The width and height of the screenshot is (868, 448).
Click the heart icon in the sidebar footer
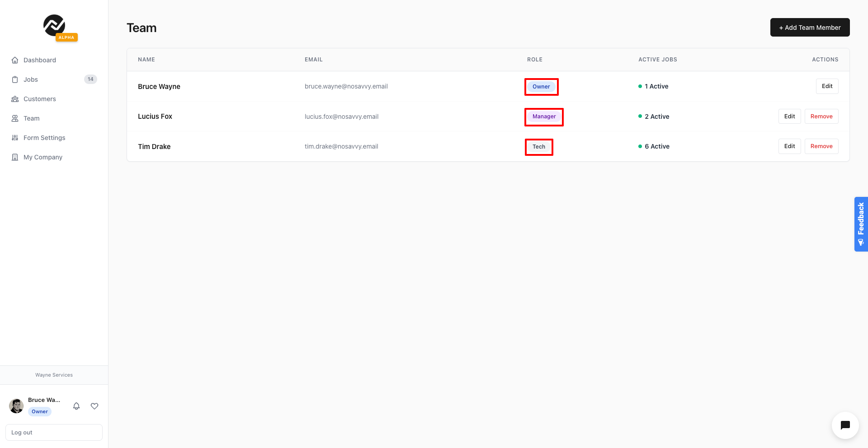click(x=94, y=406)
